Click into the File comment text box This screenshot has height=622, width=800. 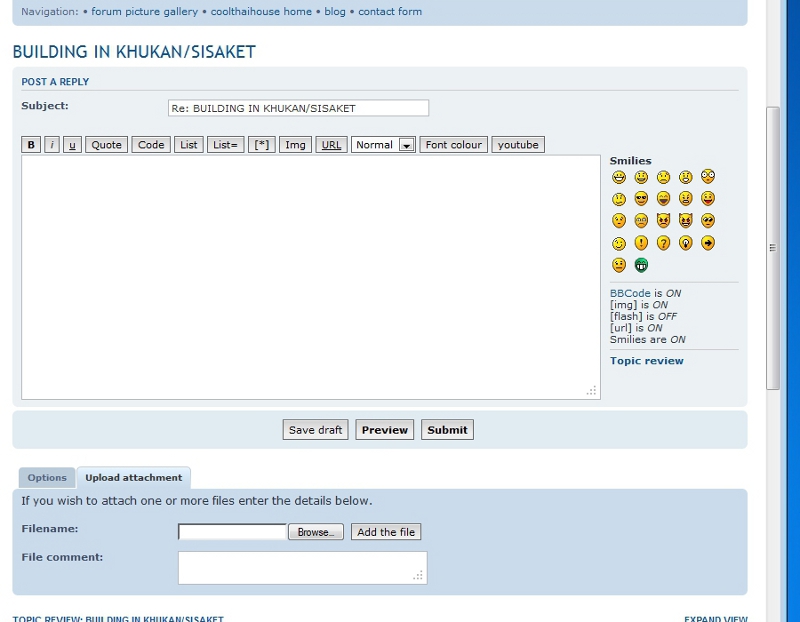click(x=302, y=567)
